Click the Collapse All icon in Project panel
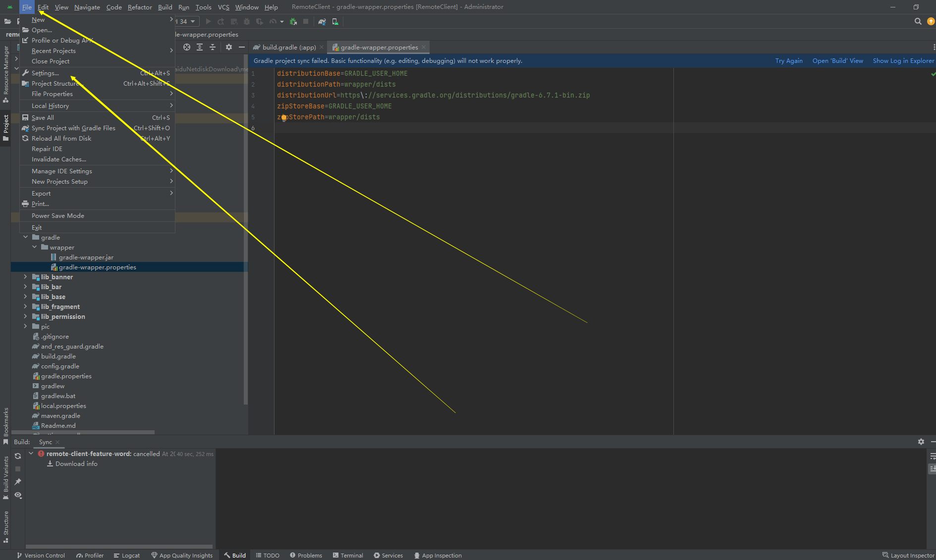 click(x=213, y=47)
